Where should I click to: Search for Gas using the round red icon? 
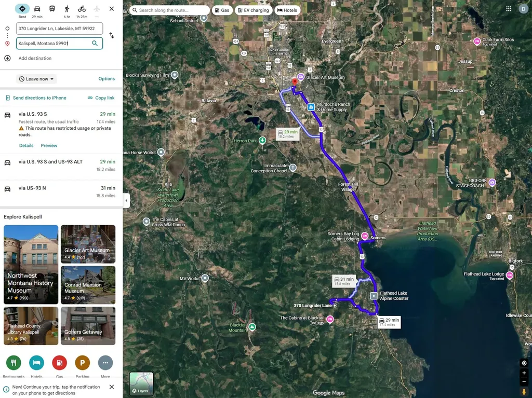(x=59, y=363)
